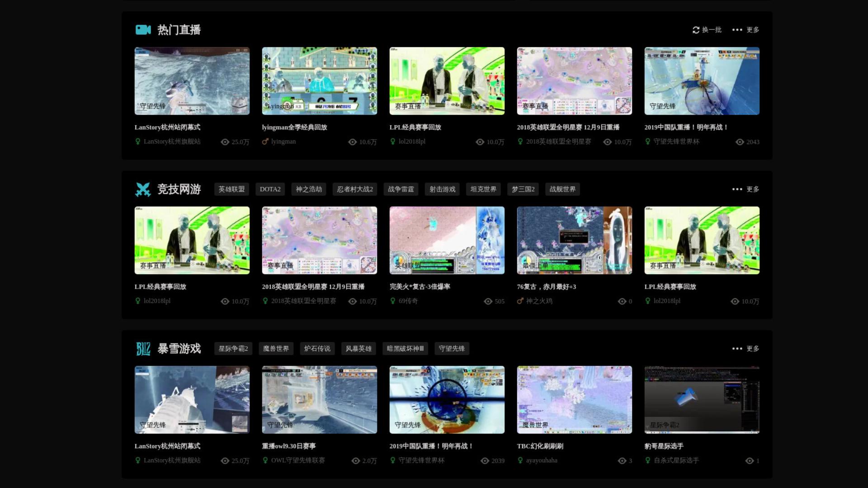Choose the 暗黑破坏神III tag
The image size is (868, 488).
point(406,349)
